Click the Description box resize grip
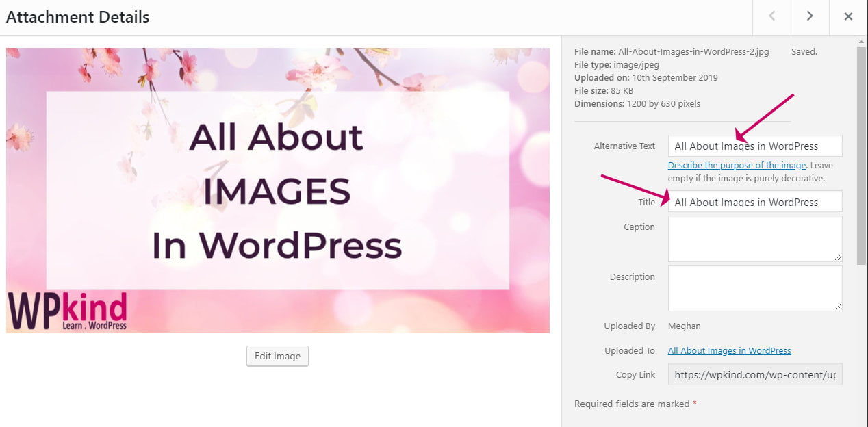This screenshot has width=868, height=427. 839,308
